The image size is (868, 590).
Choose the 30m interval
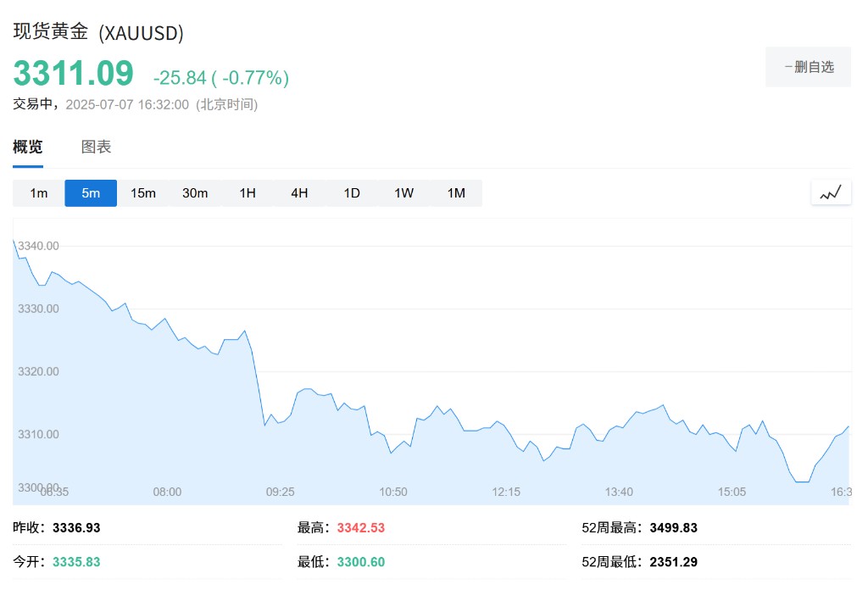[x=195, y=193]
